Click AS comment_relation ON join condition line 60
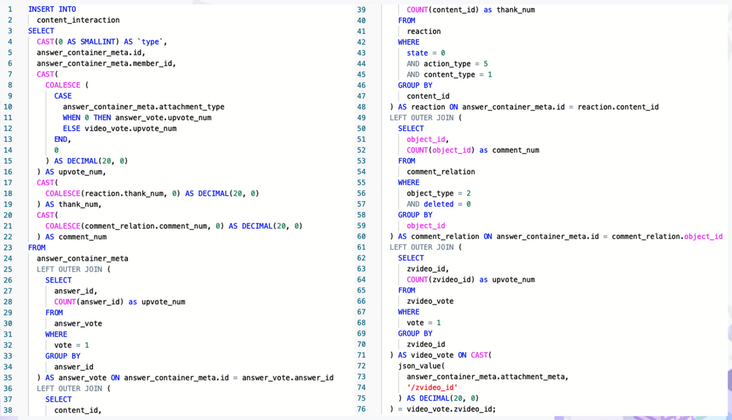 560,236
